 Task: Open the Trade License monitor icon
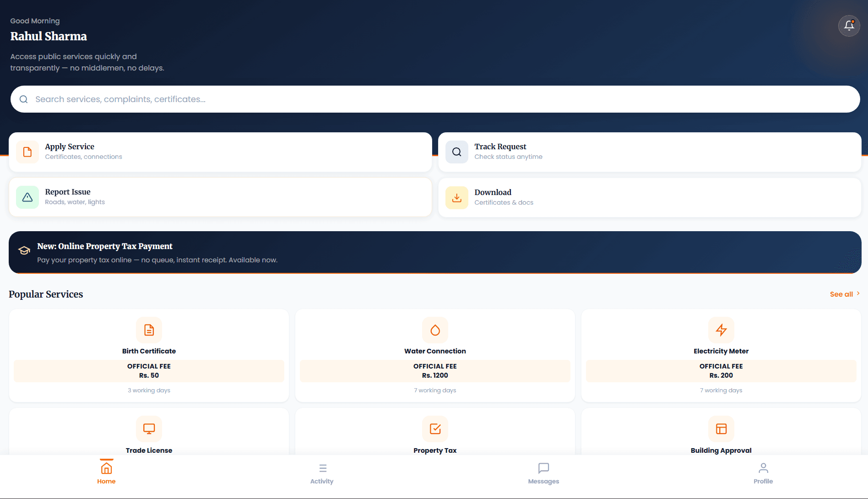(149, 429)
